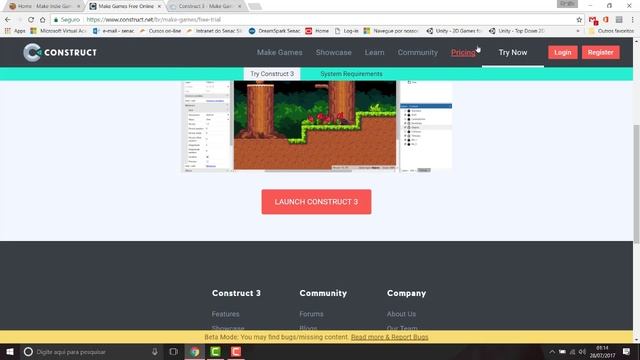This screenshot has width=640, height=360.
Task: Click the Construct logo in the header
Action: [x=60, y=52]
